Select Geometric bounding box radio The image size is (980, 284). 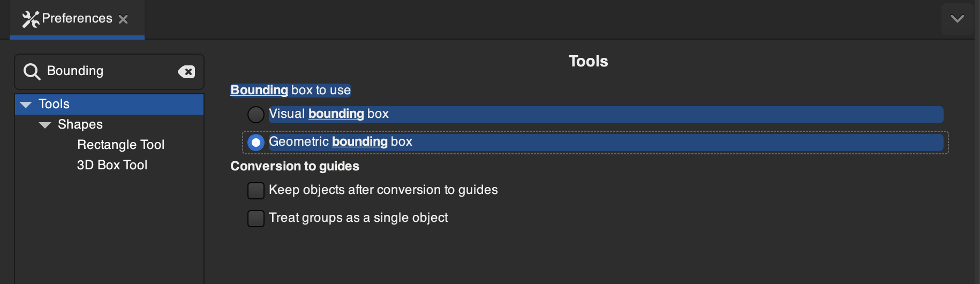point(256,142)
